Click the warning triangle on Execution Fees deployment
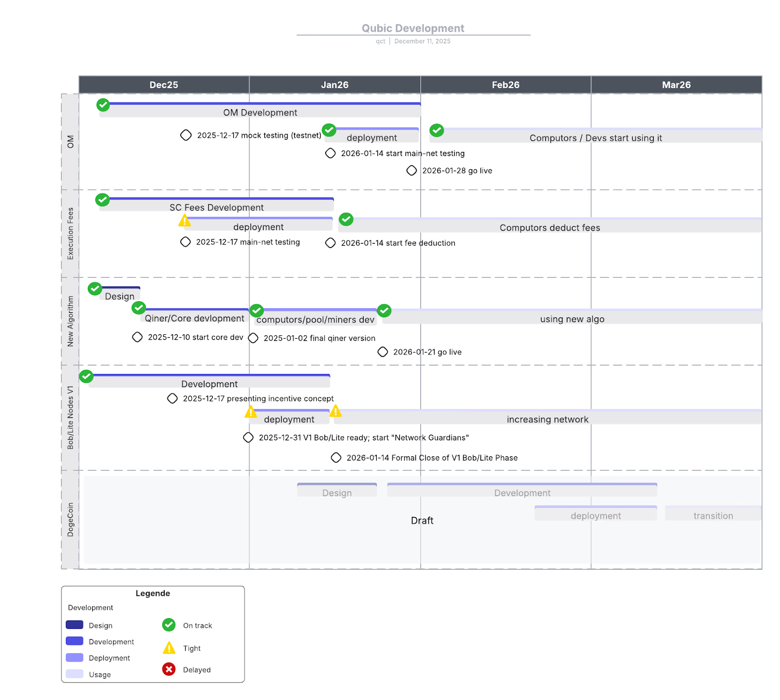The image size is (780, 700). 185,221
